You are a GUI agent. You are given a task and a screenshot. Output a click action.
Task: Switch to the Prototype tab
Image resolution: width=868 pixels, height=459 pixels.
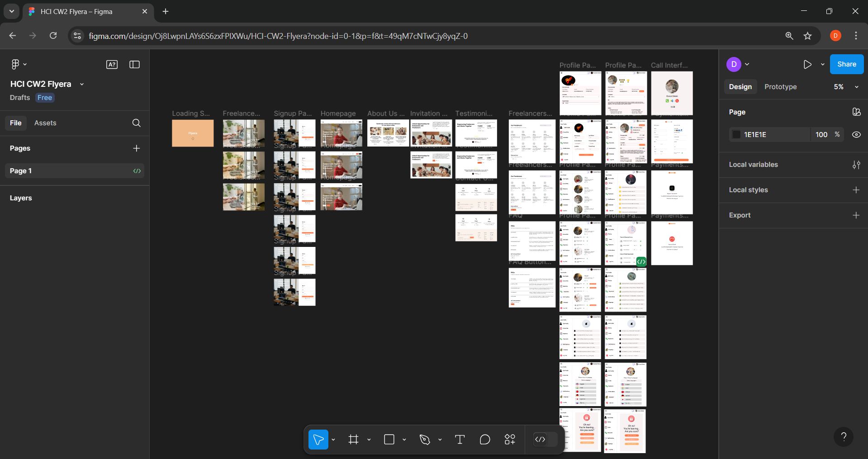click(780, 87)
